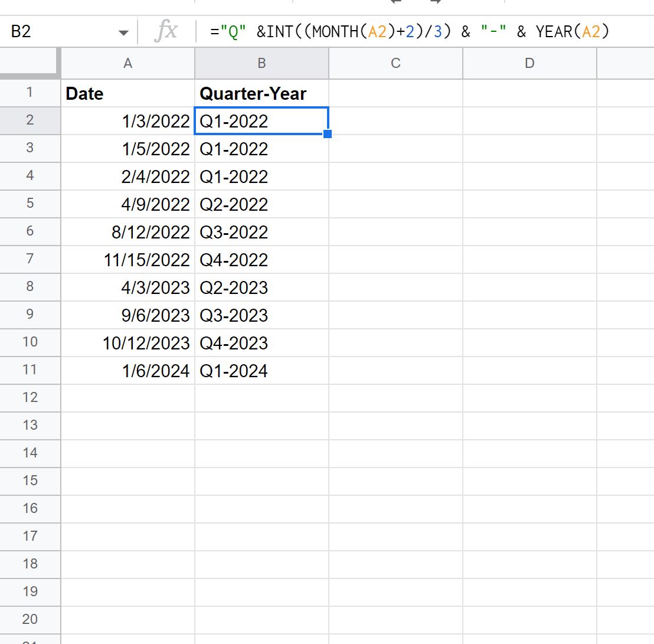The width and height of the screenshot is (654, 644).
Task: Select row 15 header
Action: pyautogui.click(x=30, y=481)
